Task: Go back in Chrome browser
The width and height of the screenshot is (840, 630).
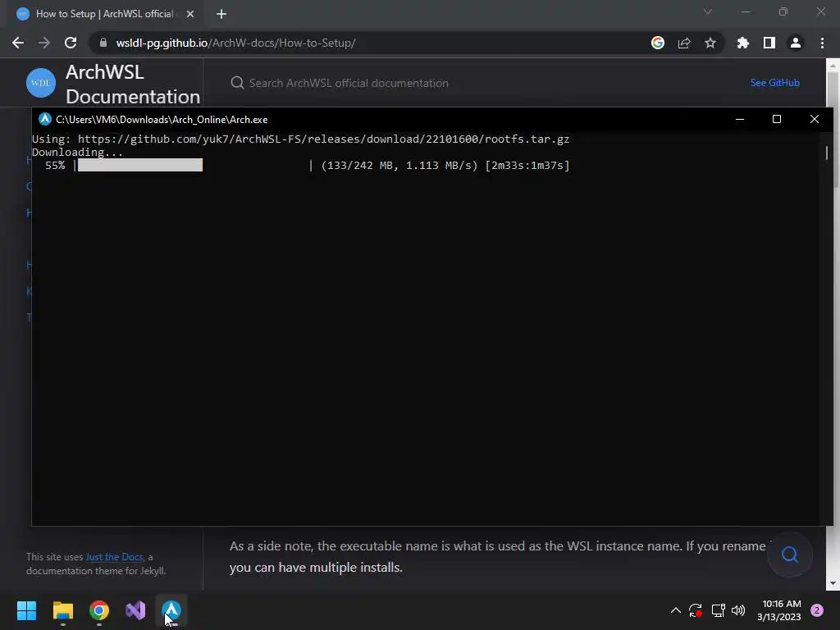Action: [18, 43]
